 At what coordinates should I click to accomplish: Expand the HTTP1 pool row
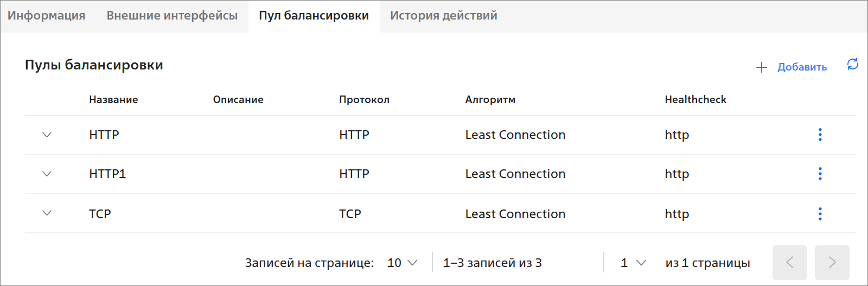[x=47, y=174]
